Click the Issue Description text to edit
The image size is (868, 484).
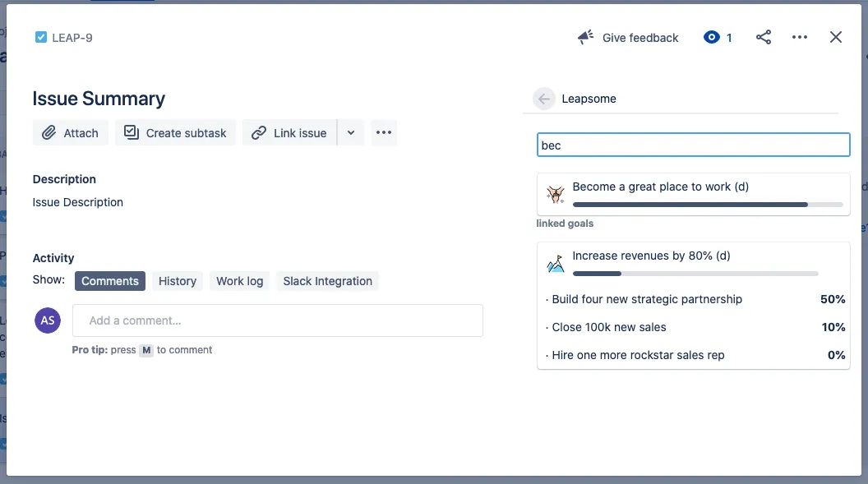[x=77, y=202]
